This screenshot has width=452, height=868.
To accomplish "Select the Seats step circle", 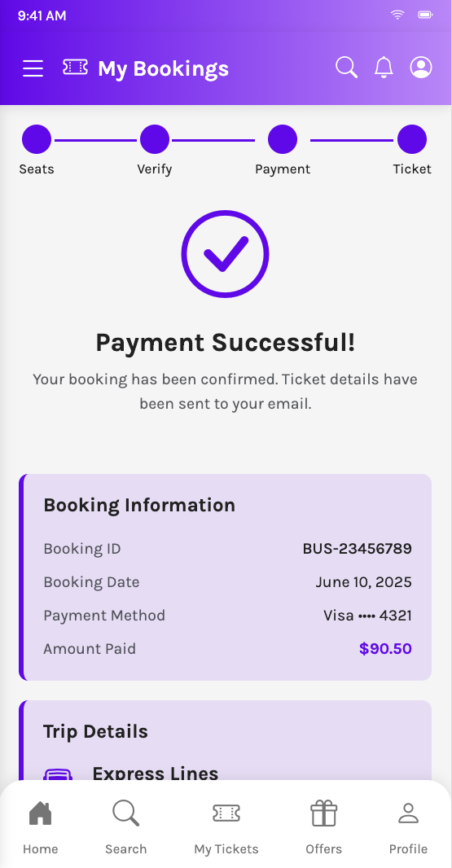I will (37, 139).
